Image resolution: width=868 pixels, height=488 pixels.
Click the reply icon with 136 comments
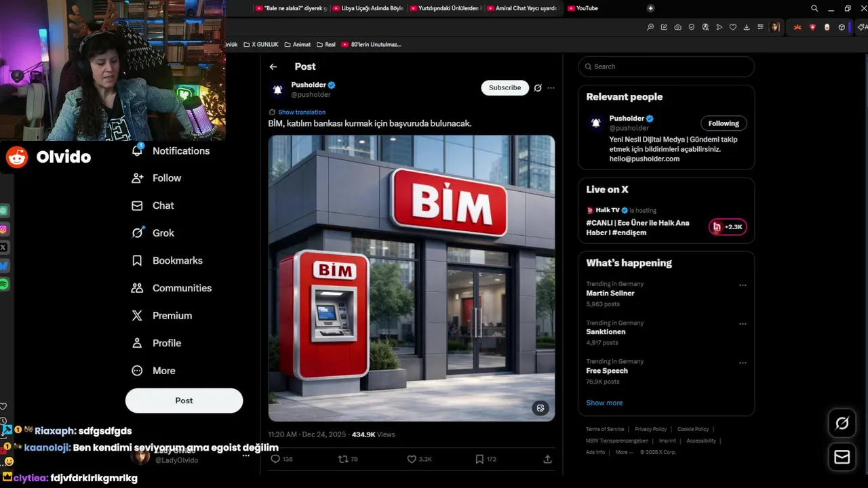click(275, 459)
